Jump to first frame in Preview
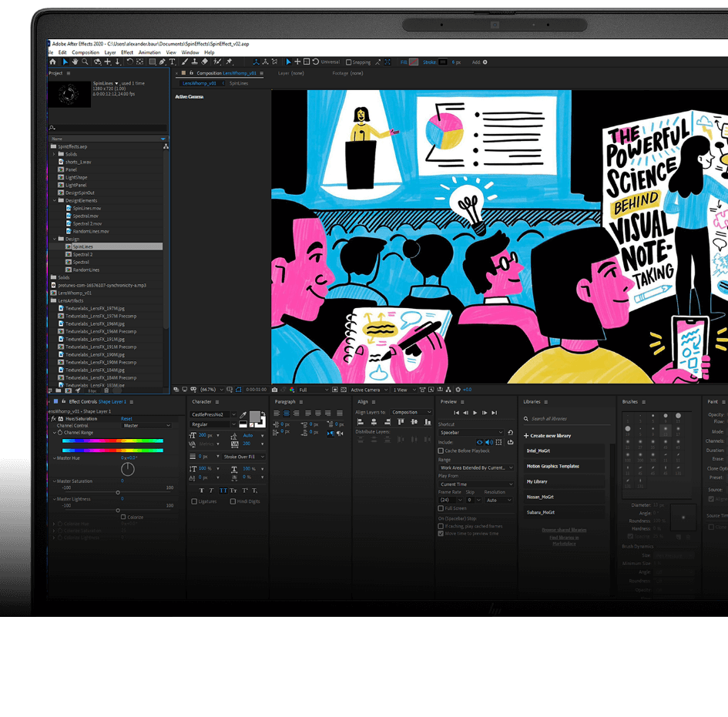Viewport: 728px width, 717px height. point(456,413)
